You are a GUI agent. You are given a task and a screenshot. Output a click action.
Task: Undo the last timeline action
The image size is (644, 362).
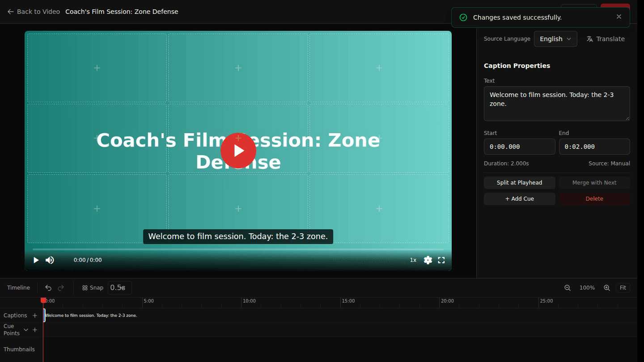[48, 288]
